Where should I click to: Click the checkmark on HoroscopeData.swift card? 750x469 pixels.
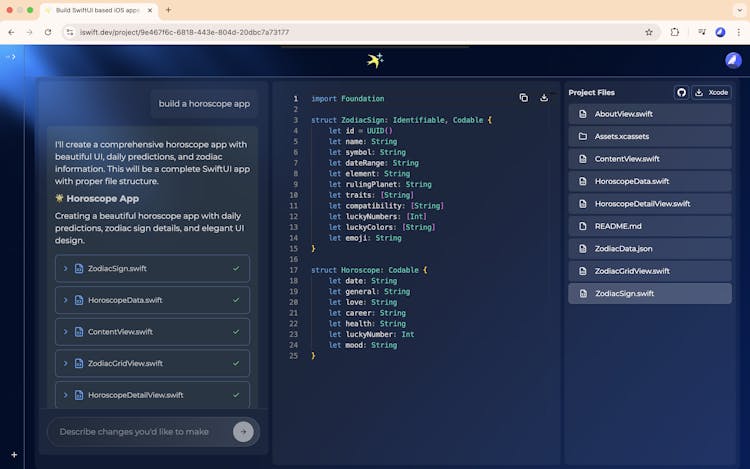[236, 300]
